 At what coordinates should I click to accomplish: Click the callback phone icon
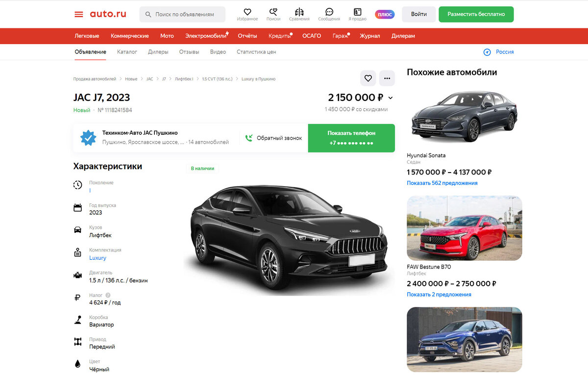pos(249,138)
